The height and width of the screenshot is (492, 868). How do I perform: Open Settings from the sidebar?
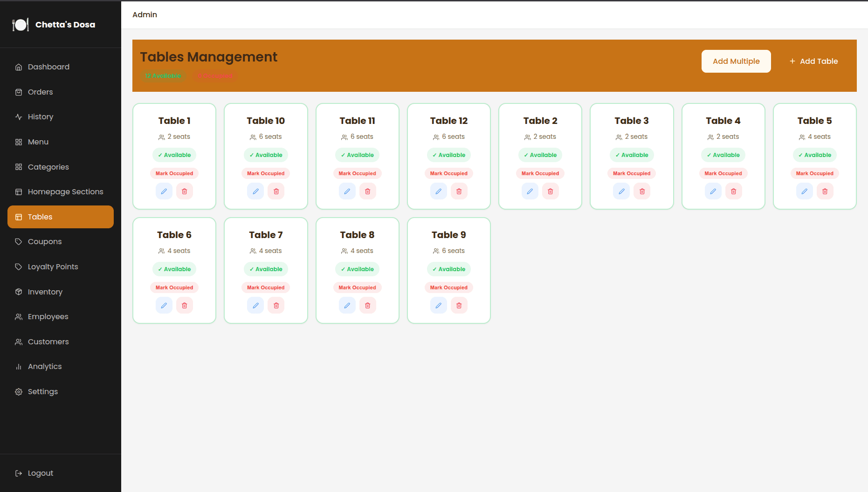pyautogui.click(x=42, y=391)
